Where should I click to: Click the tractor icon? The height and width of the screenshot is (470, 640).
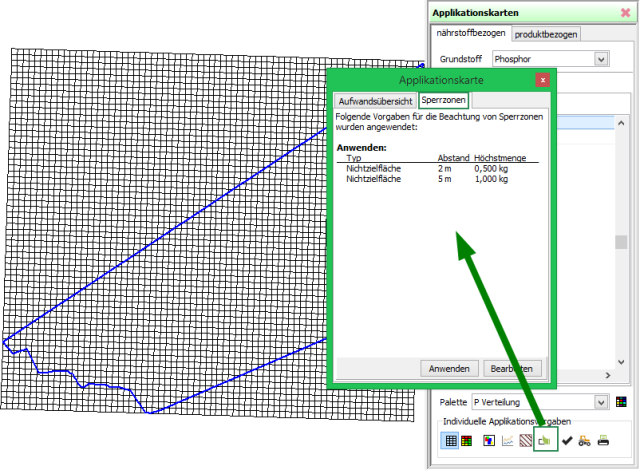pyautogui.click(x=584, y=440)
